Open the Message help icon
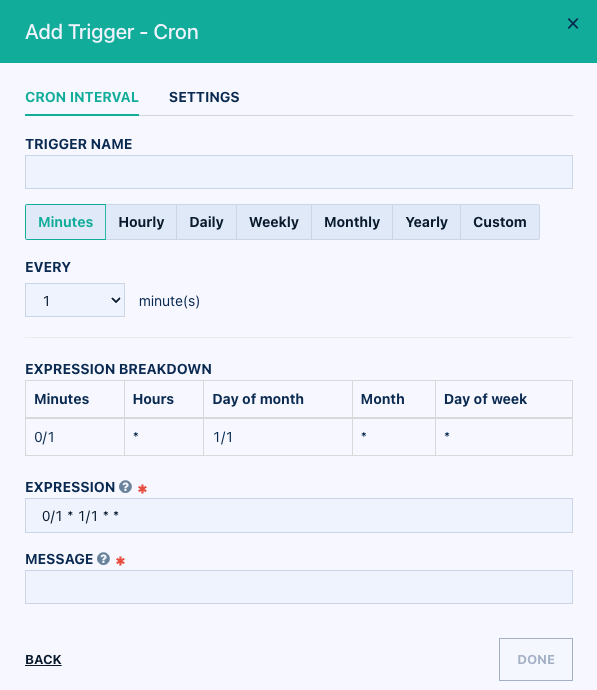Image resolution: width=597 pixels, height=690 pixels. pyautogui.click(x=103, y=558)
